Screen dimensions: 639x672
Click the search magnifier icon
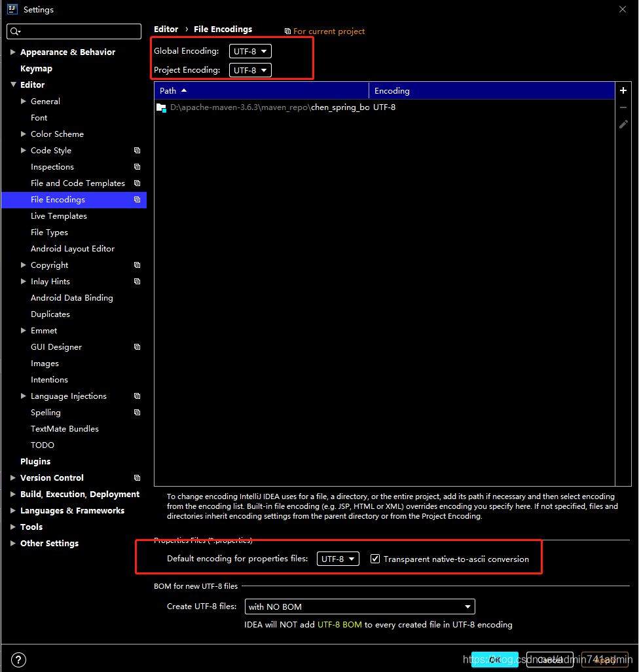(x=15, y=31)
